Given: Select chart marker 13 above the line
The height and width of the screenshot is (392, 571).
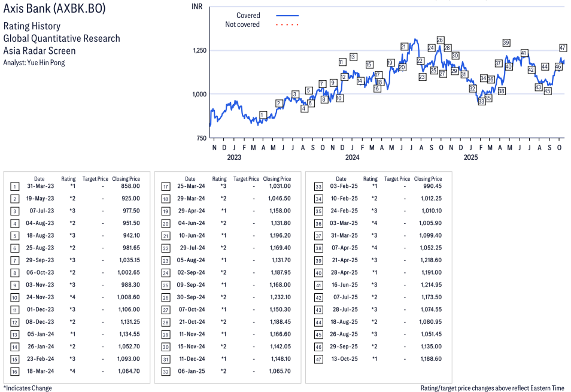Looking at the screenshot, I should click(353, 57).
